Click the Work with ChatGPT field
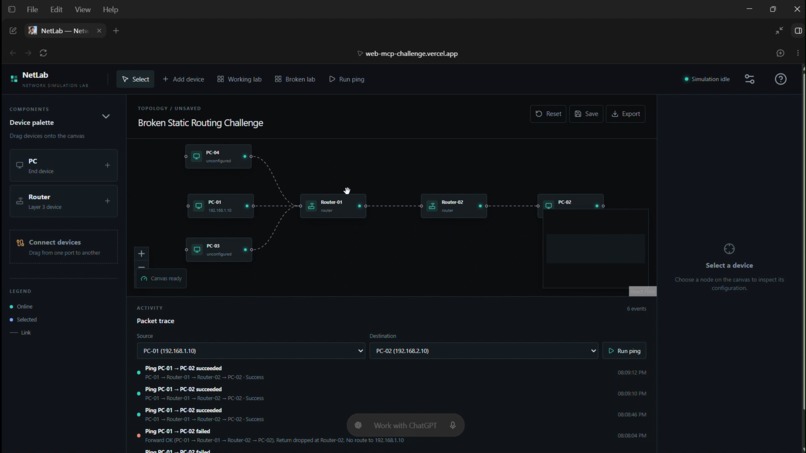Viewport: 806px width, 453px height. coord(405,426)
